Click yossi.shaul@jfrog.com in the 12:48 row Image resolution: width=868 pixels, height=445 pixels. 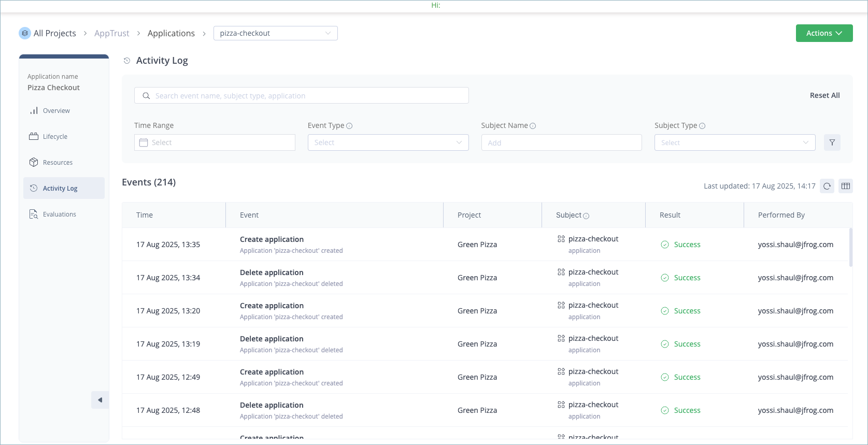795,410
